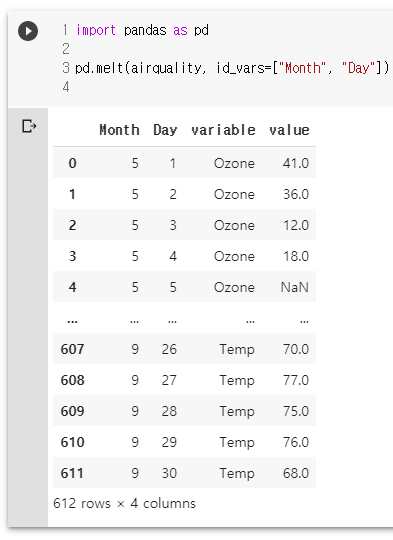The height and width of the screenshot is (540, 393).
Task: Click the Day column header
Action: click(165, 130)
